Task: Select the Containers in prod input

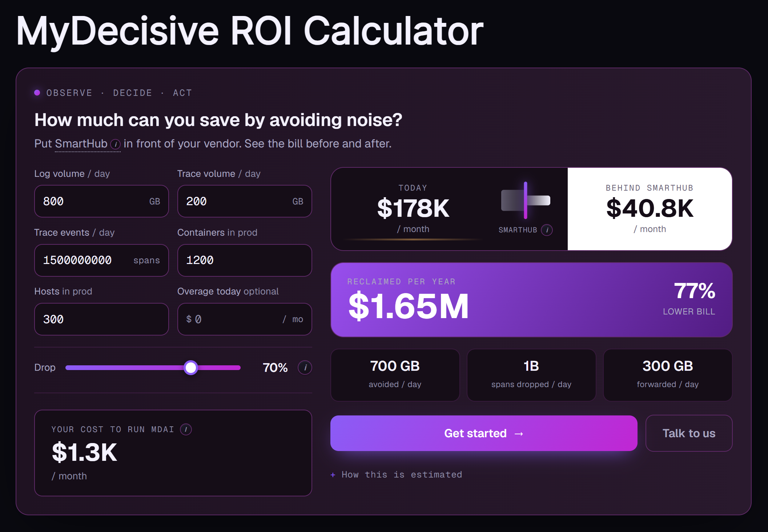Action: 245,260
